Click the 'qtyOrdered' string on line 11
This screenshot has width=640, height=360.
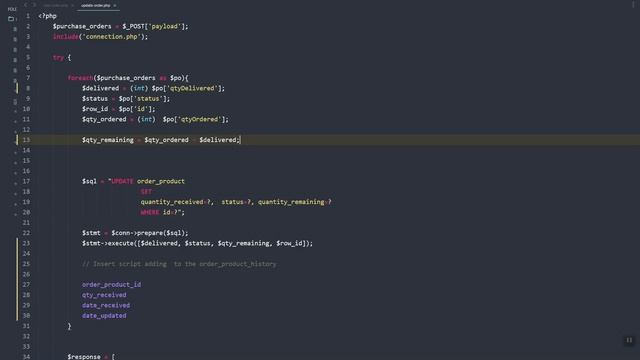(200, 119)
